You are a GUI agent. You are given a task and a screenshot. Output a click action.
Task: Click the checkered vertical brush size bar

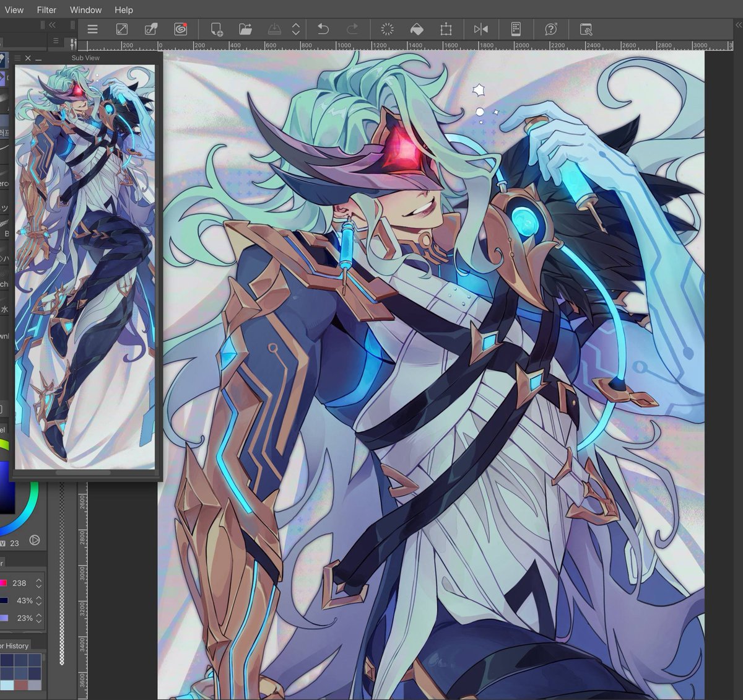pyautogui.click(x=62, y=573)
